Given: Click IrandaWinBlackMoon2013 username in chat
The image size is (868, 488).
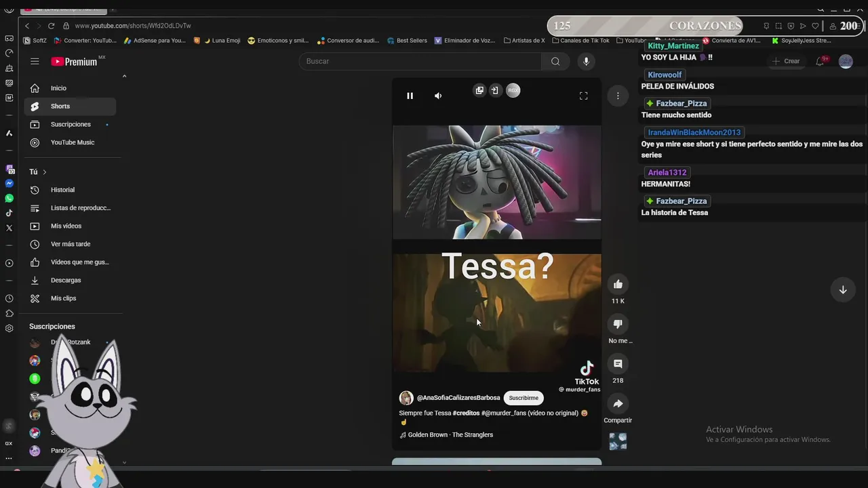Looking at the screenshot, I should (694, 133).
